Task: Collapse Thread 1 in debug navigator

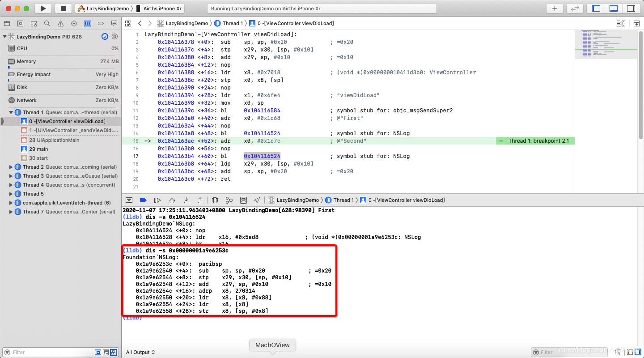Action: [x=11, y=112]
